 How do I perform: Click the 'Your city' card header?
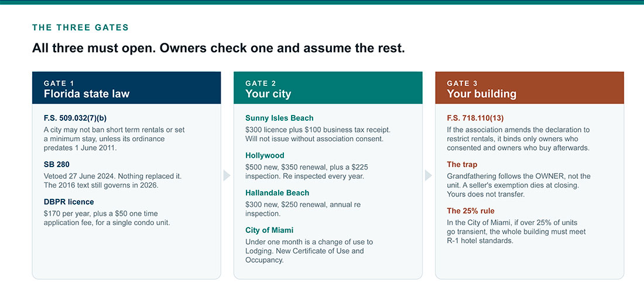point(328,87)
